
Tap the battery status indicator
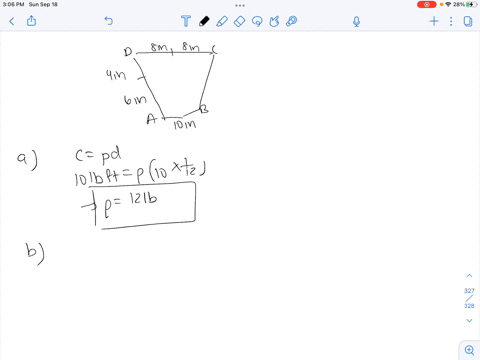[x=471, y=4]
